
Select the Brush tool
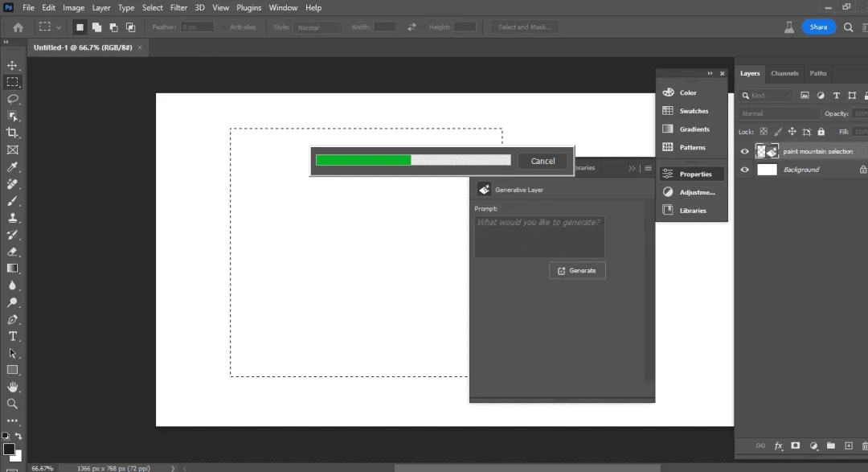[12, 200]
